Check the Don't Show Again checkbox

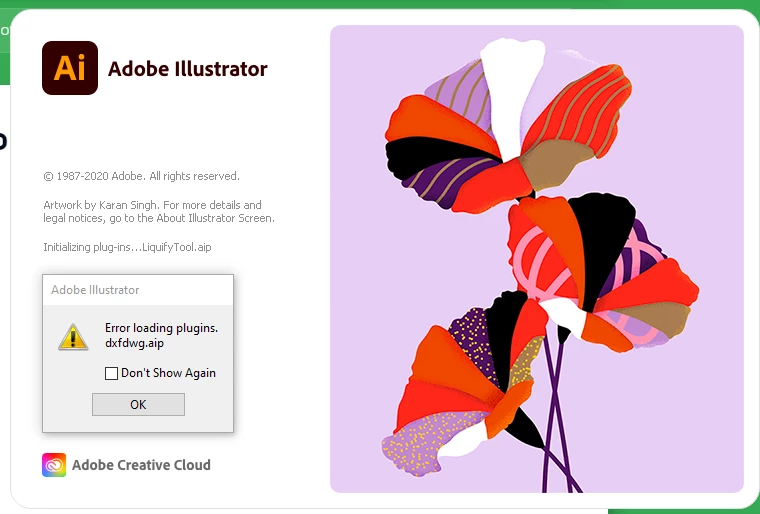111,373
